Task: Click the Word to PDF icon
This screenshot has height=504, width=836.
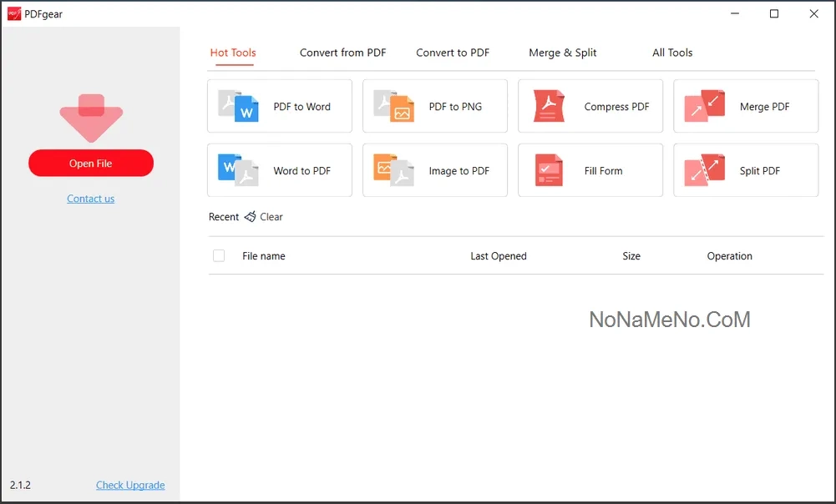Action: point(239,170)
